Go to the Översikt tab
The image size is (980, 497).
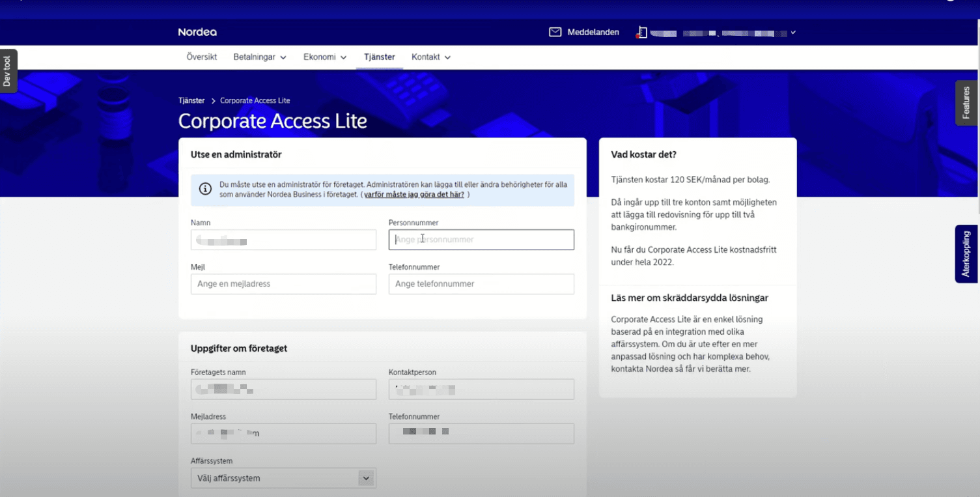click(202, 57)
